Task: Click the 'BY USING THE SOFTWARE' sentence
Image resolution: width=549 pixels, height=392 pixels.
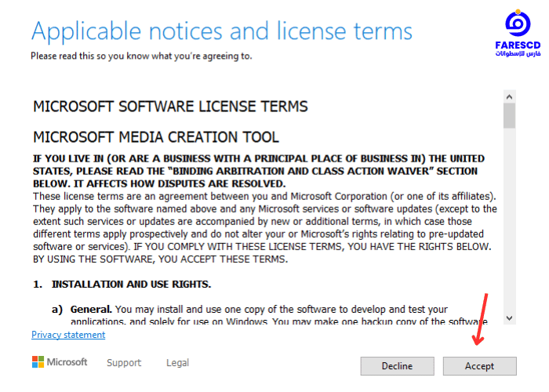Action: [x=160, y=259]
